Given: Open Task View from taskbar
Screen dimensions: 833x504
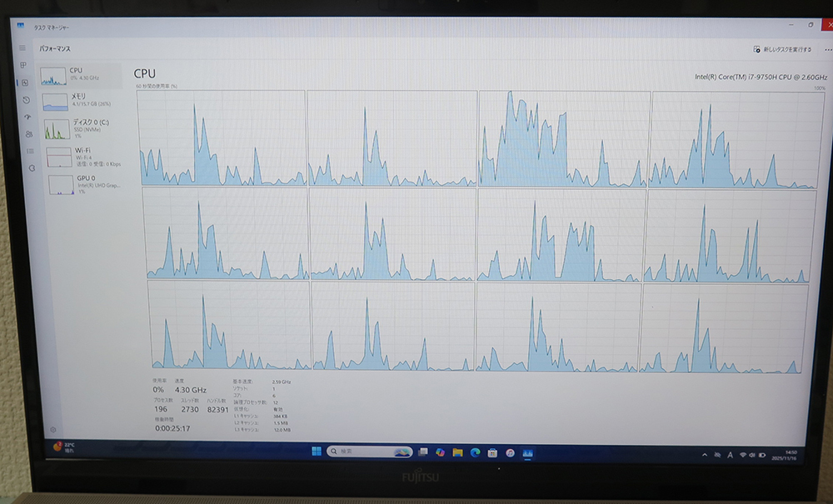Looking at the screenshot, I should tap(423, 452).
